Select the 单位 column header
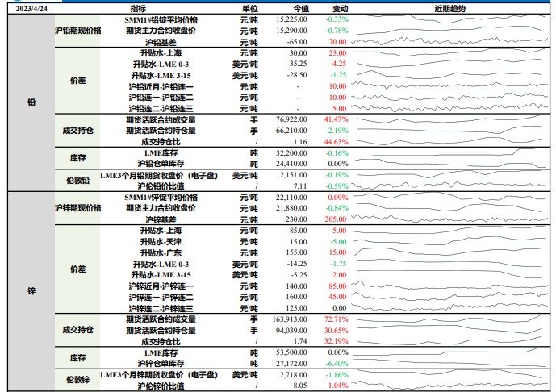Screen dimensions: 556x392 click(250, 9)
